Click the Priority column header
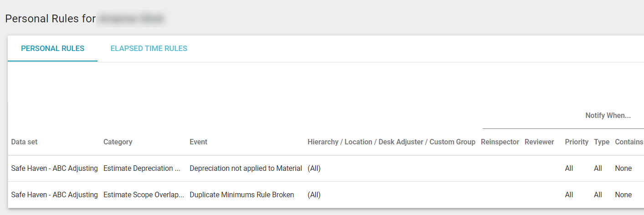Viewport: 644px width, 215px height. point(577,142)
